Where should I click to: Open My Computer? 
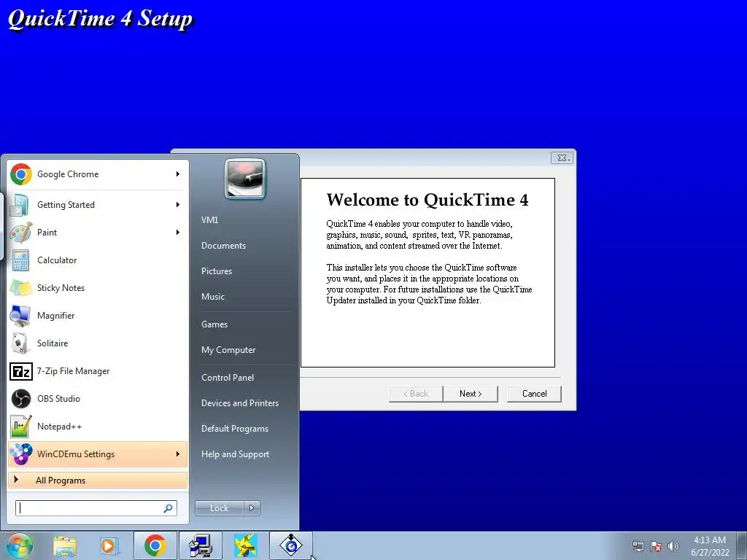click(x=228, y=350)
